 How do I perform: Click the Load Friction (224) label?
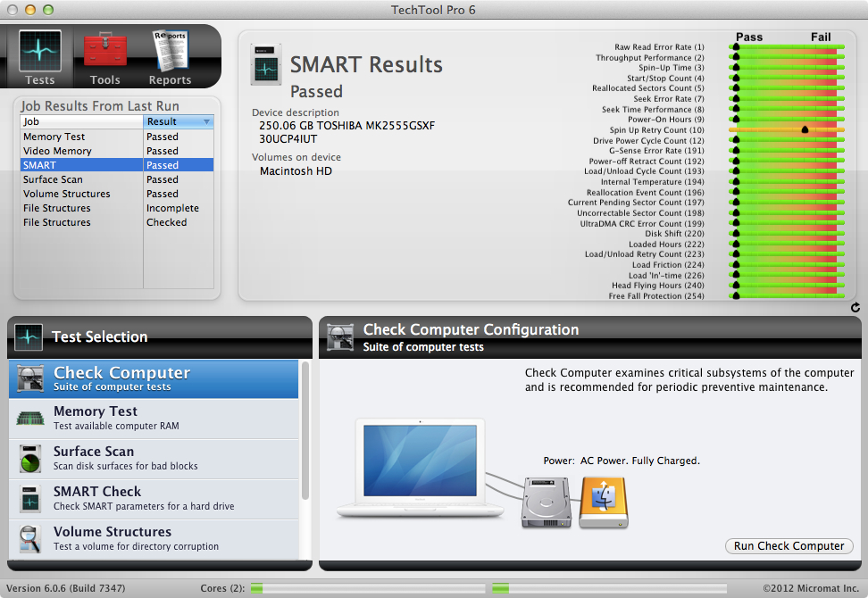(668, 265)
